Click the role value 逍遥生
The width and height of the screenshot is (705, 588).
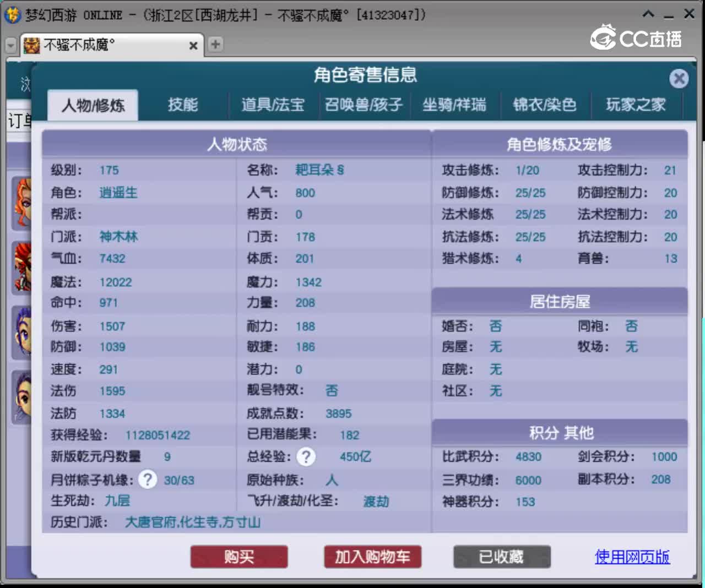pyautogui.click(x=118, y=192)
